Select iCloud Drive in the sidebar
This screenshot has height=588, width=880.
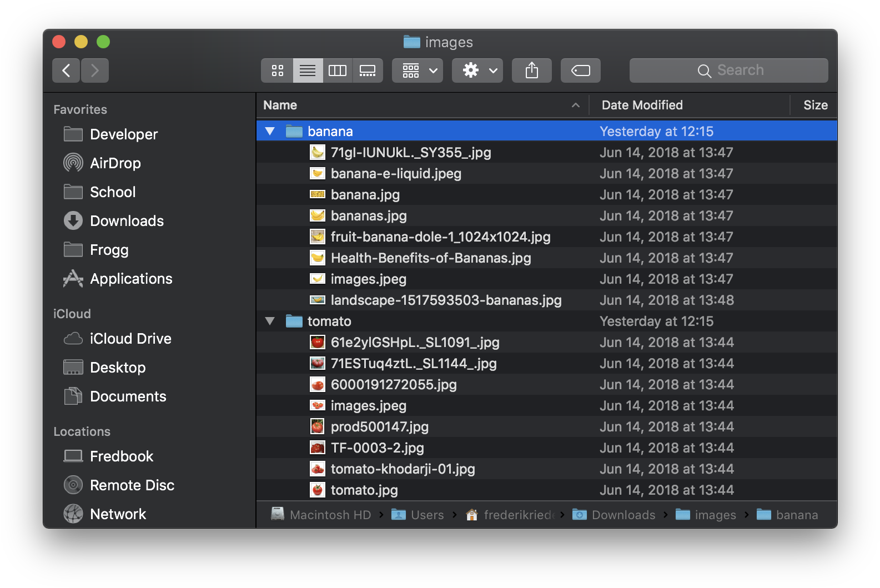130,339
